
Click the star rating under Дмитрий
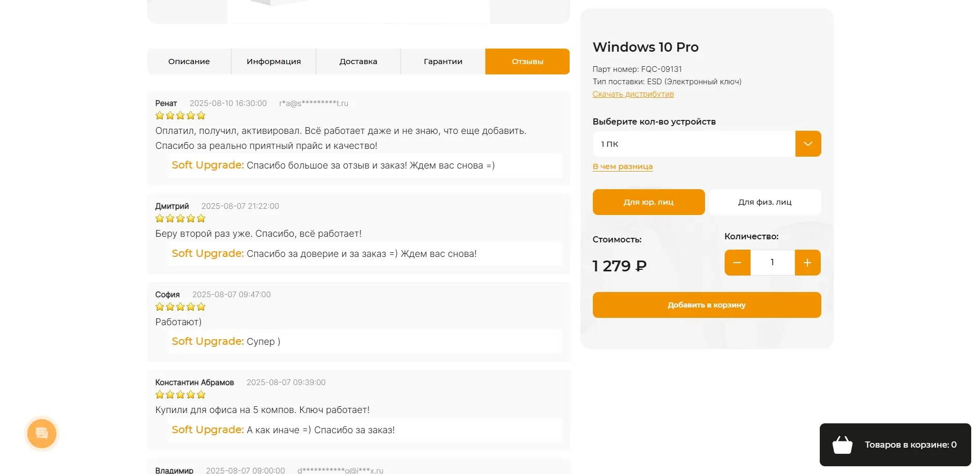[x=180, y=219]
